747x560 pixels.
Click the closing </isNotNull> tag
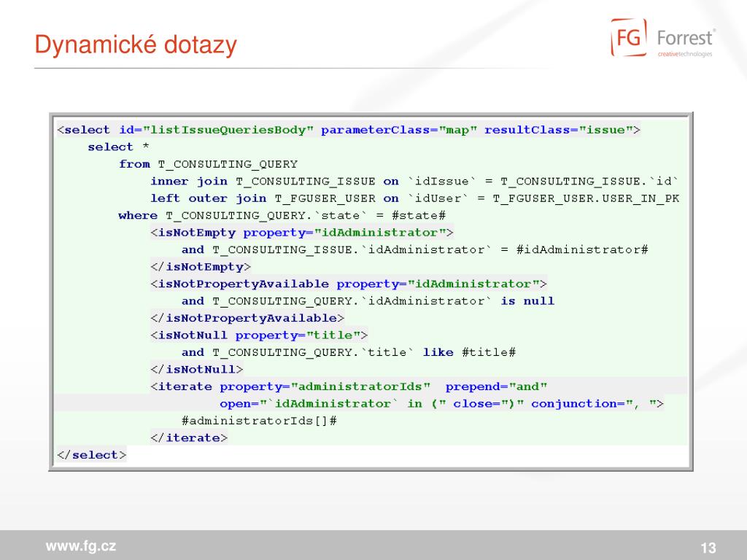click(x=197, y=370)
